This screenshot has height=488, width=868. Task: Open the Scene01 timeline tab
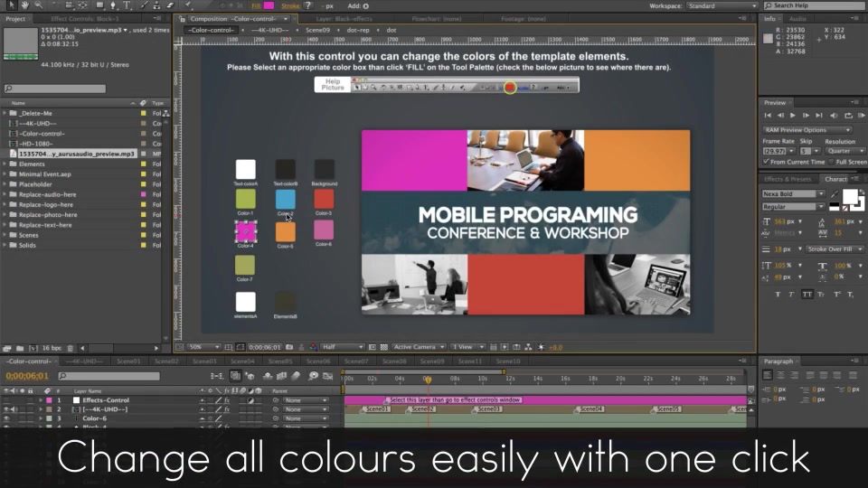(x=128, y=361)
